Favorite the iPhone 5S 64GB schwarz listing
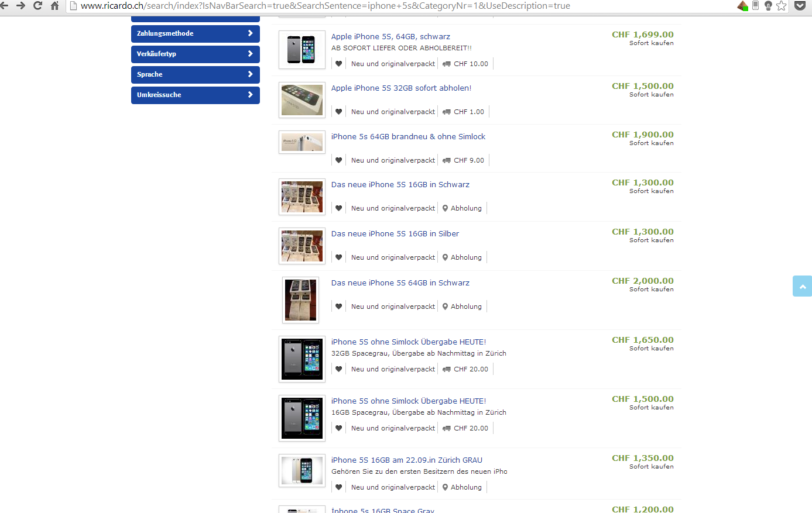Viewport: 812px width, 513px height. 338,64
